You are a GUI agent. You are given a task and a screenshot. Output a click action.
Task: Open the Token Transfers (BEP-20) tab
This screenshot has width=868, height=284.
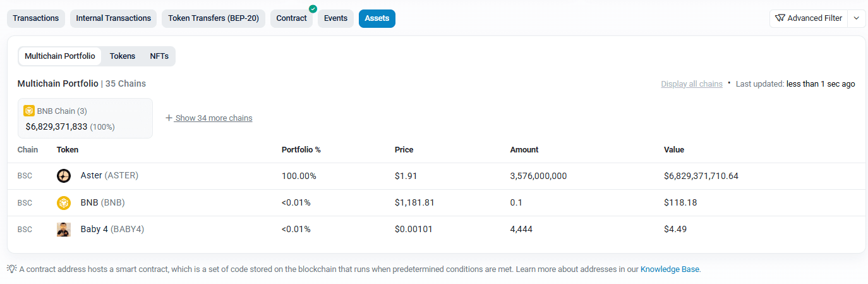[x=214, y=18]
